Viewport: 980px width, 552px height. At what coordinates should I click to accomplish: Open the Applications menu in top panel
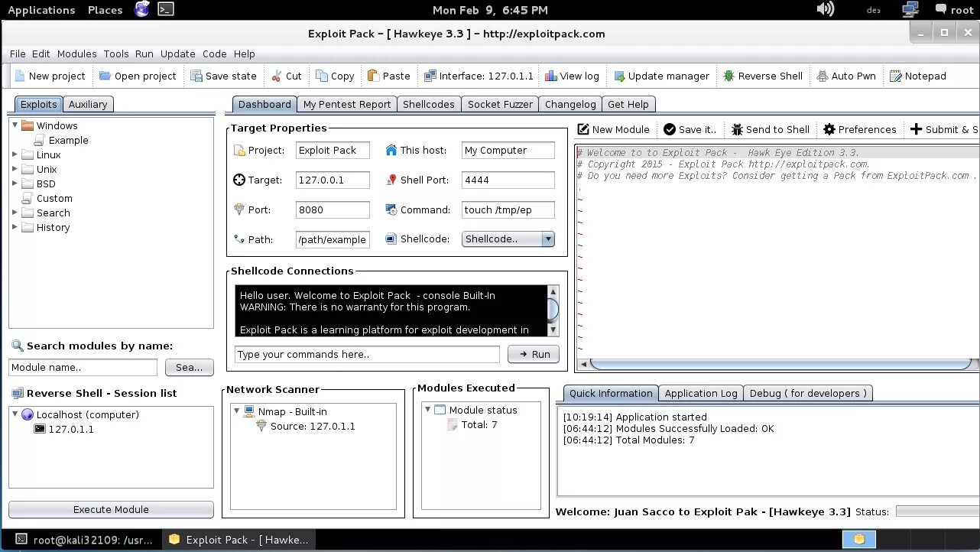click(x=41, y=10)
